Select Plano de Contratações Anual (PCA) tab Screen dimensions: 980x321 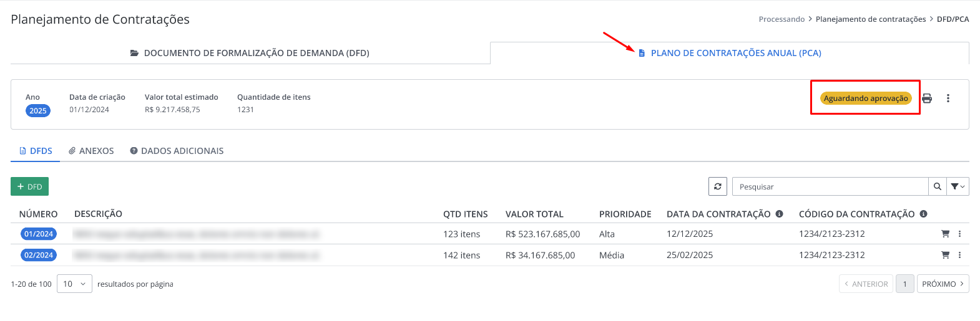point(729,53)
